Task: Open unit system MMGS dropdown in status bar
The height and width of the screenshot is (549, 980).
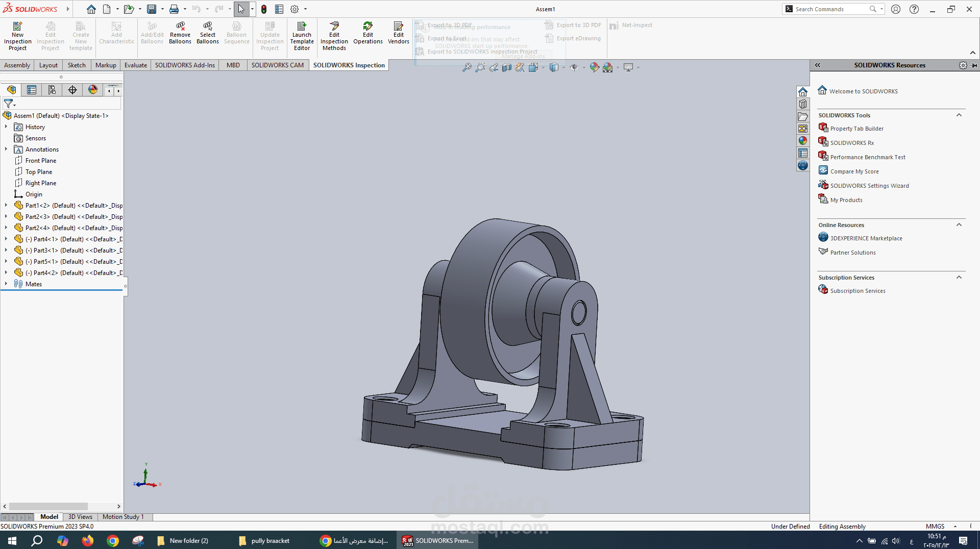Action: point(955,527)
